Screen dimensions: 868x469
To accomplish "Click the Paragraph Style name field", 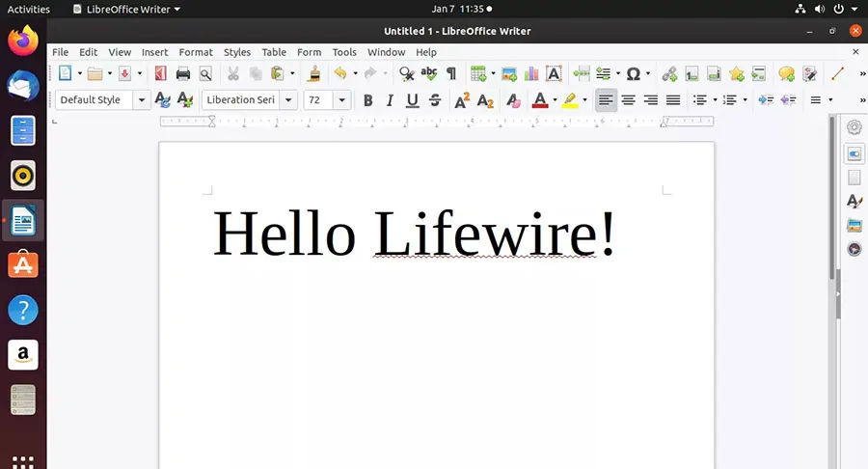I will [x=95, y=100].
